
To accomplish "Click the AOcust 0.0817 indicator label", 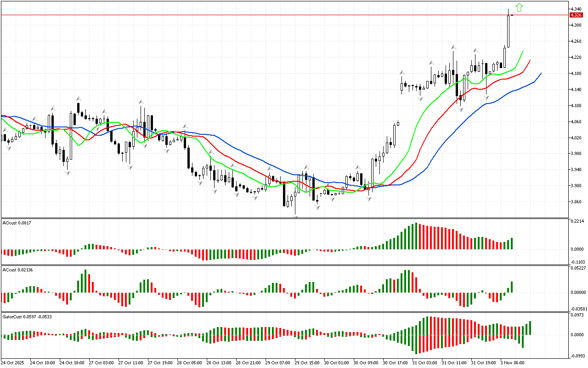I will [x=15, y=223].
